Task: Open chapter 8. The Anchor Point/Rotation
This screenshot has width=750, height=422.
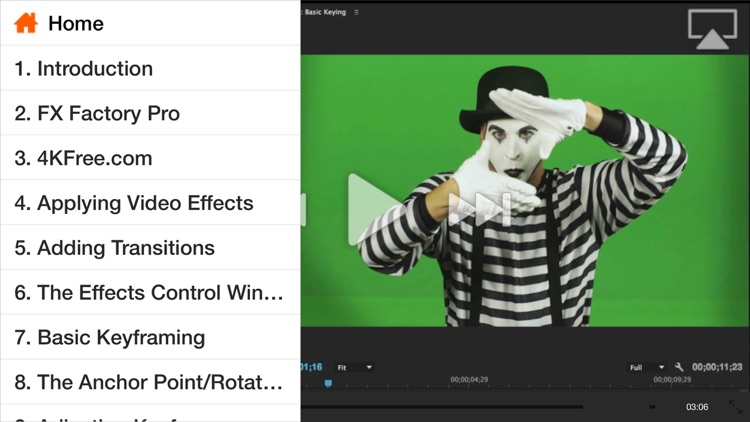Action: tap(150, 382)
